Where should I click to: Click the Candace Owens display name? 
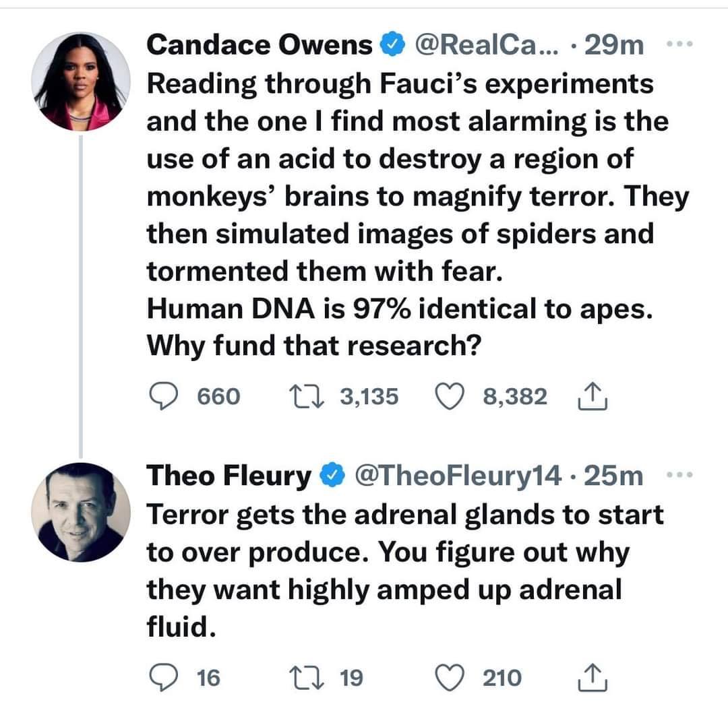pos(260,45)
